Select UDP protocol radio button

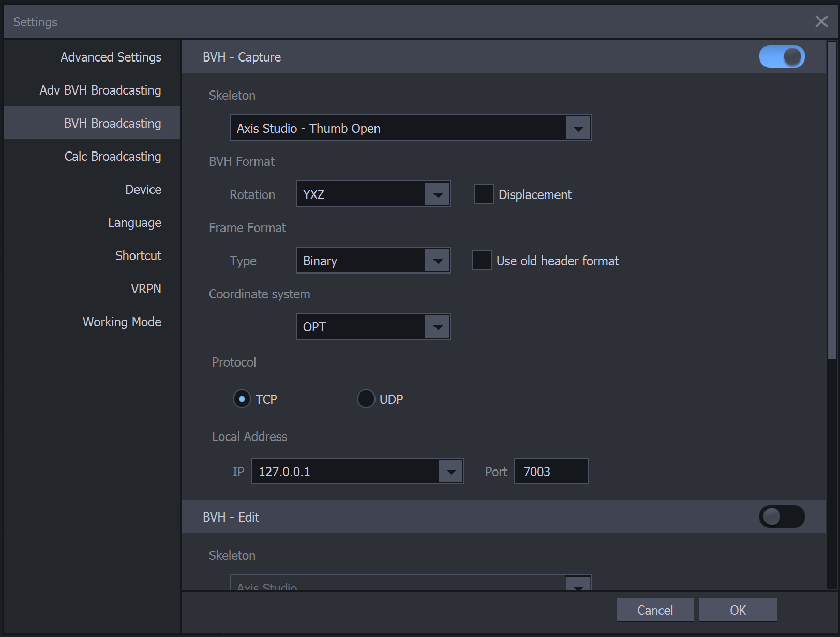coord(366,399)
